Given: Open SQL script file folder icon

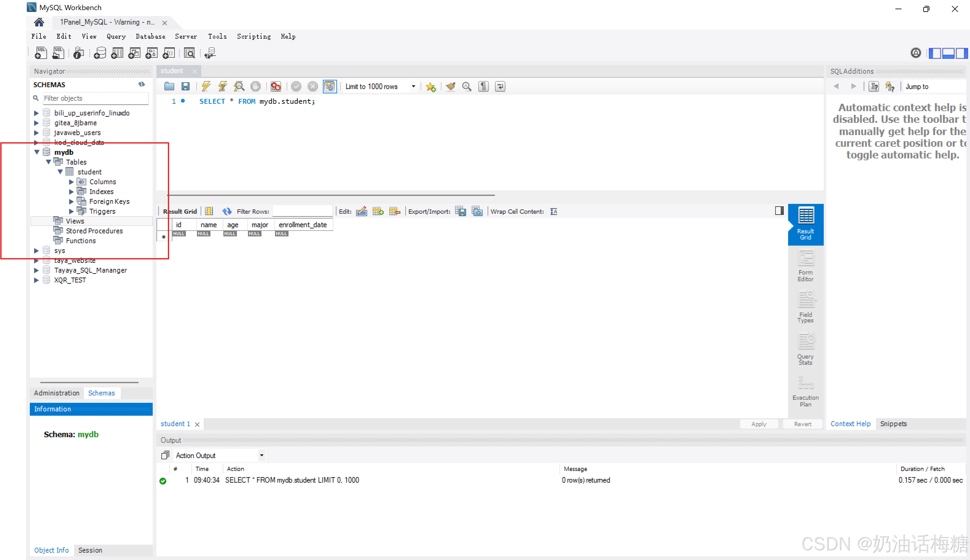Looking at the screenshot, I should pyautogui.click(x=169, y=87).
